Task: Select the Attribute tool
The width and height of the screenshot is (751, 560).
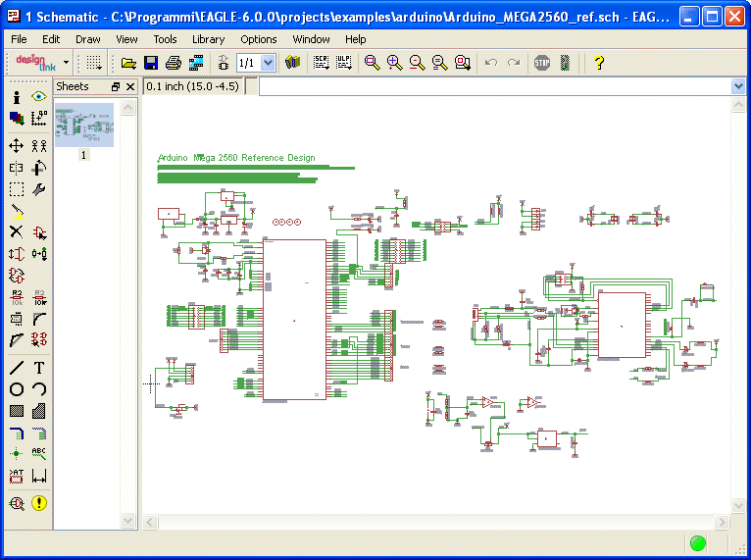Action: point(17,476)
